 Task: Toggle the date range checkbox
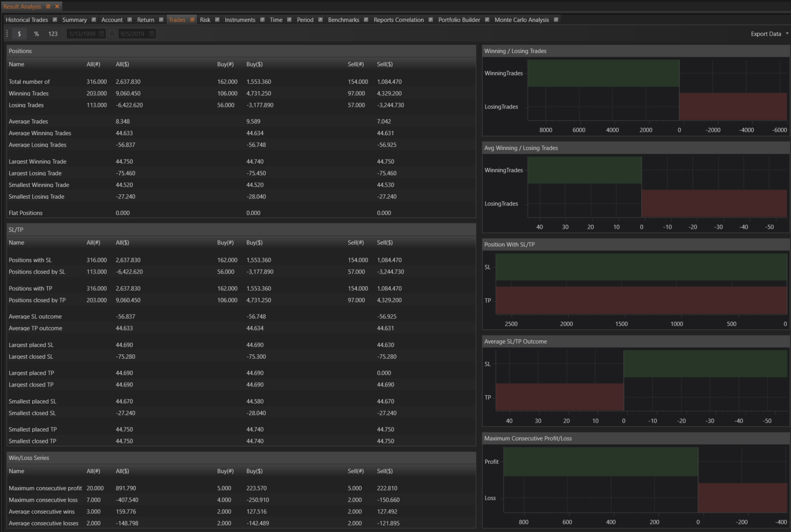coord(112,34)
